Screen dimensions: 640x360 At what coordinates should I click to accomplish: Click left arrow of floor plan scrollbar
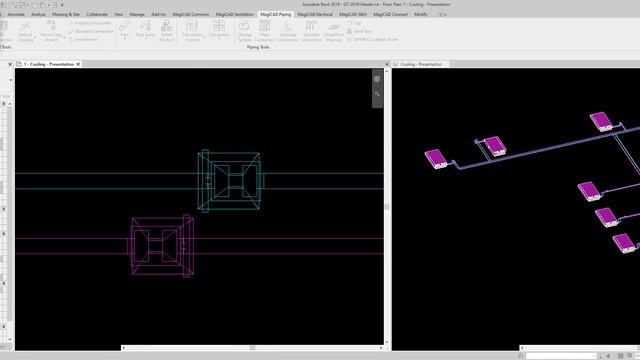pos(124,348)
